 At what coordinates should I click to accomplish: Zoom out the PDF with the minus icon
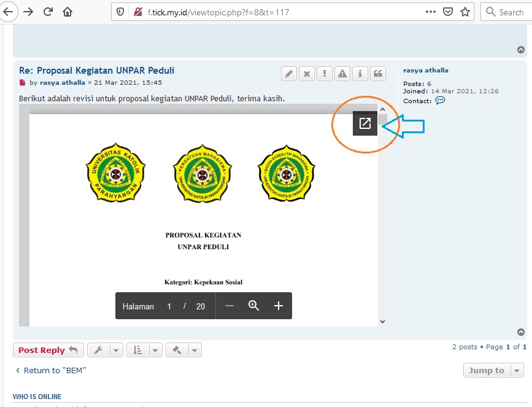coord(229,306)
